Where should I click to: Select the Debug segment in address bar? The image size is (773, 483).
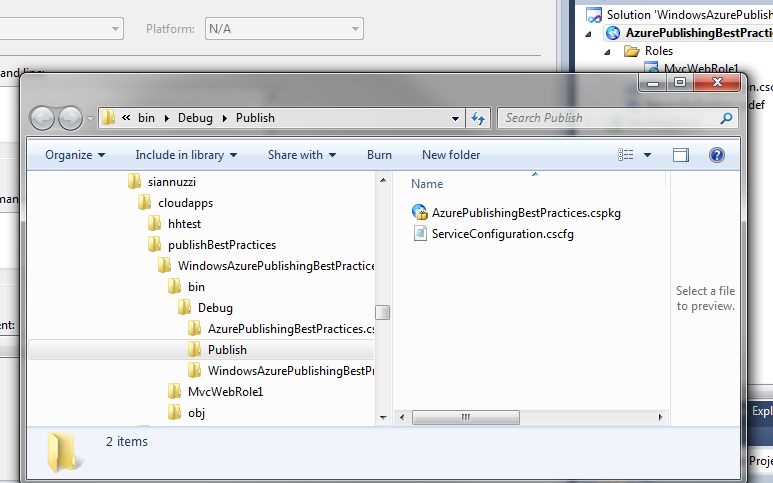tap(195, 118)
